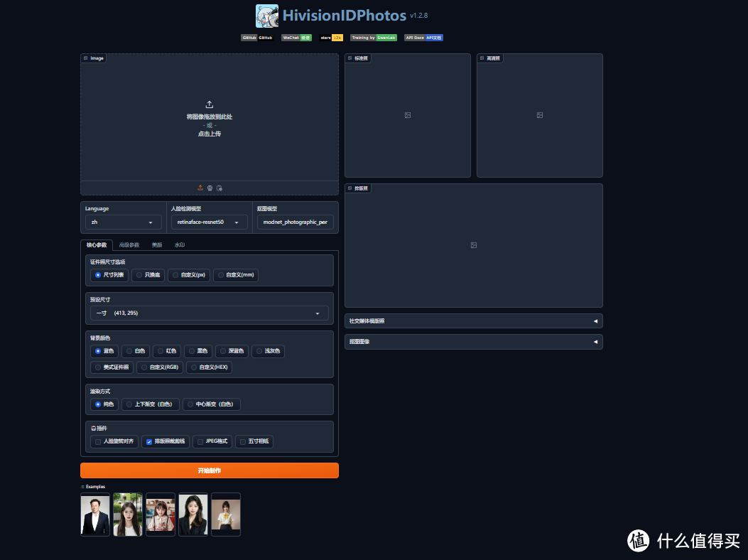Open the webcam capture icon in the image panel
Image resolution: width=748 pixels, height=560 pixels.
pyautogui.click(x=209, y=188)
